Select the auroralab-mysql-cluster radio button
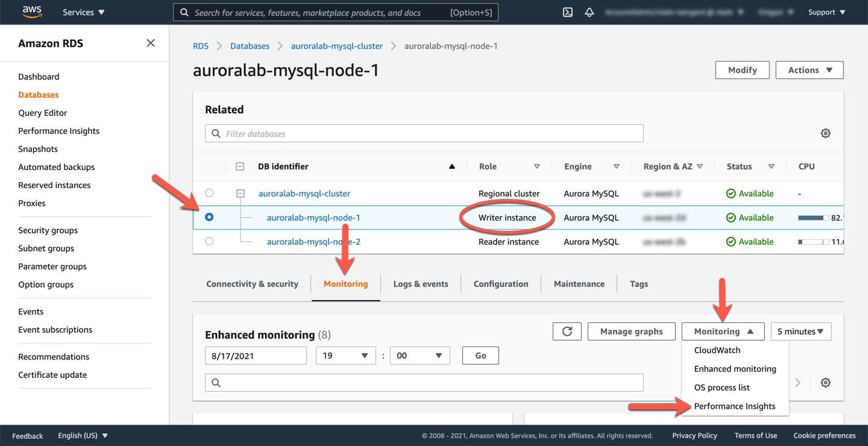Image resolution: width=868 pixels, height=446 pixels. (x=209, y=193)
